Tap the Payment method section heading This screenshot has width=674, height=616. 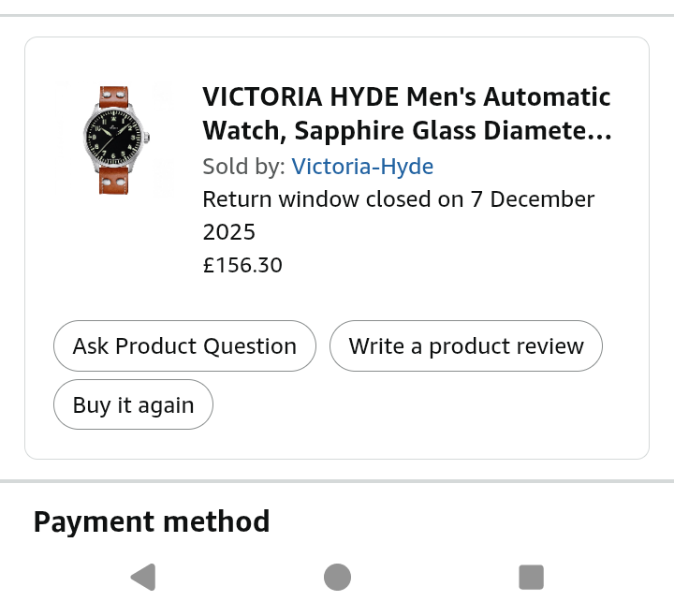(152, 521)
